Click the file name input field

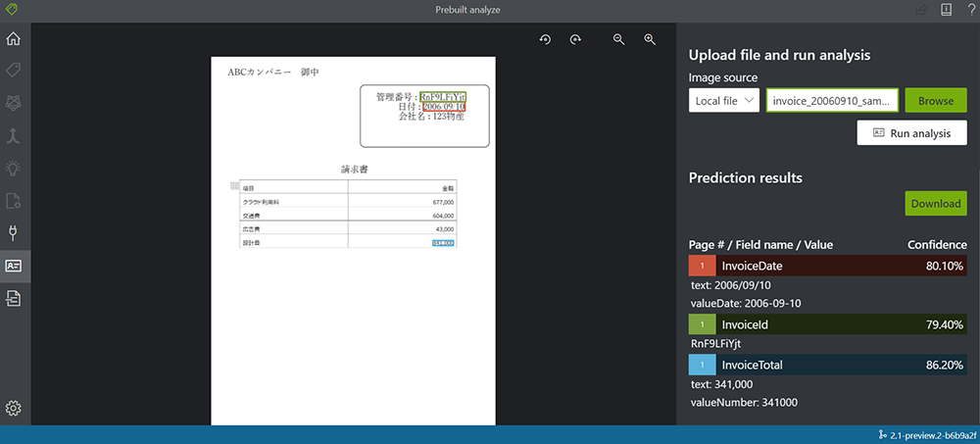(831, 100)
